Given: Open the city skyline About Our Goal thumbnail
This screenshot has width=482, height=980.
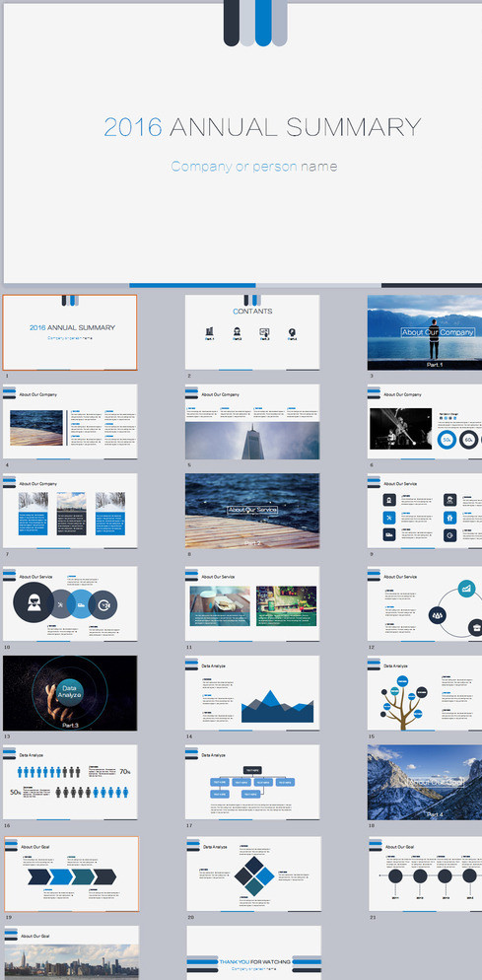Looking at the screenshot, I should 71,953.
